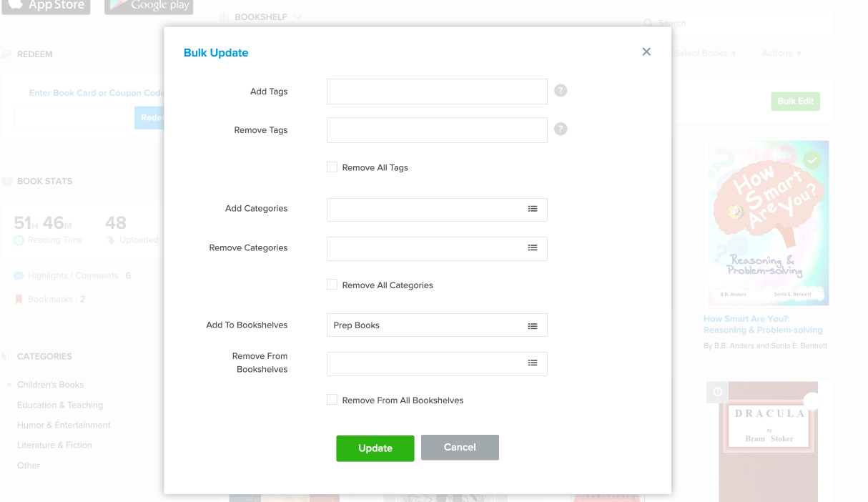
Task: Click list icon in Add To Bookshelves field
Action: click(x=533, y=325)
